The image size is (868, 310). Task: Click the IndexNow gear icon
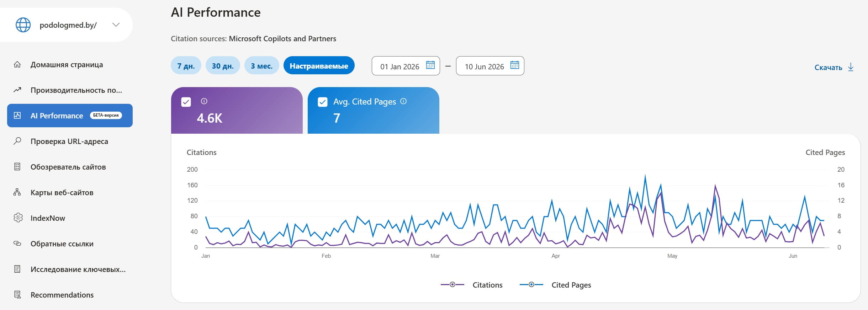click(x=18, y=218)
